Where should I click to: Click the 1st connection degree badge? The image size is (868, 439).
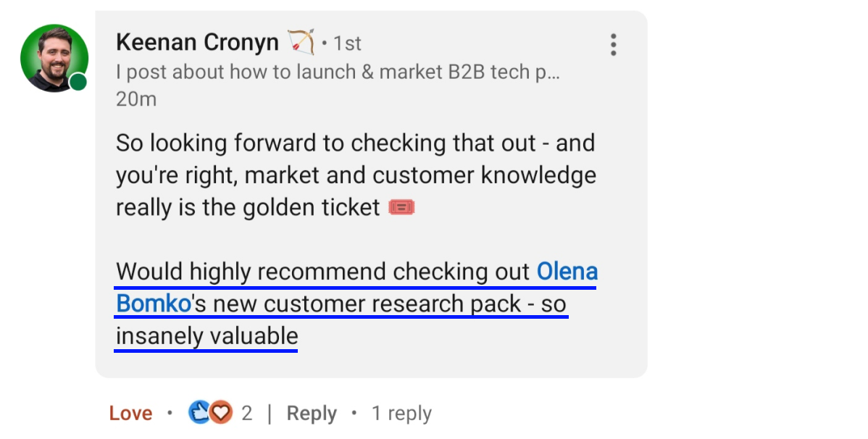tap(347, 43)
